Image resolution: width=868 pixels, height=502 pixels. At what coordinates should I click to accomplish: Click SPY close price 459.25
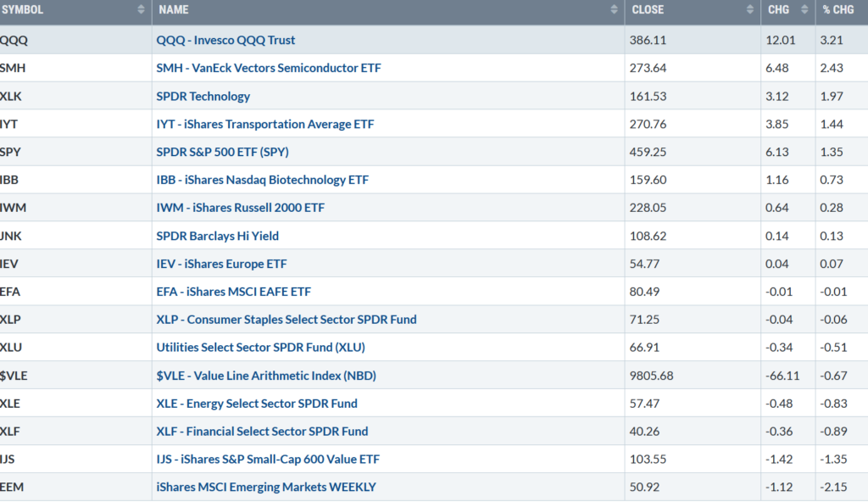click(648, 152)
